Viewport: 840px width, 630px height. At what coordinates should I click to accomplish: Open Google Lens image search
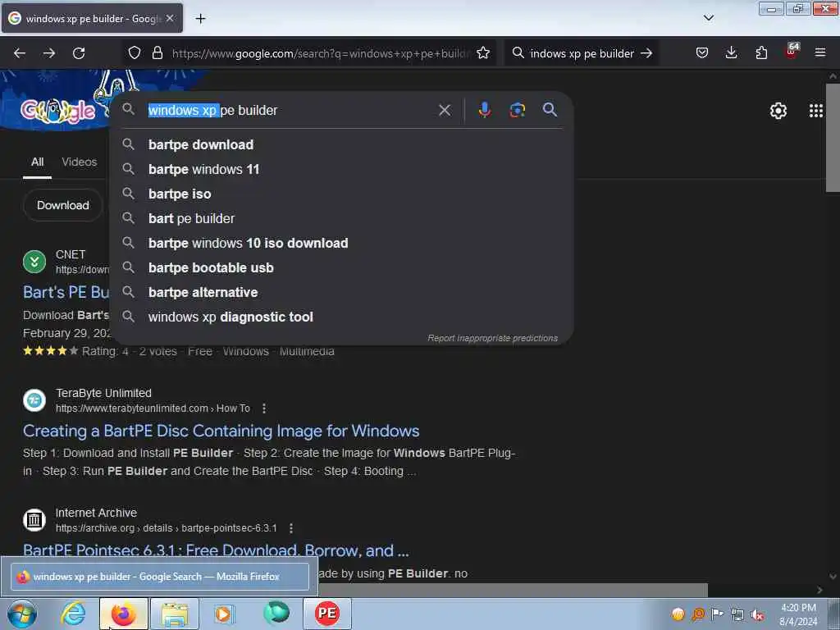517,110
